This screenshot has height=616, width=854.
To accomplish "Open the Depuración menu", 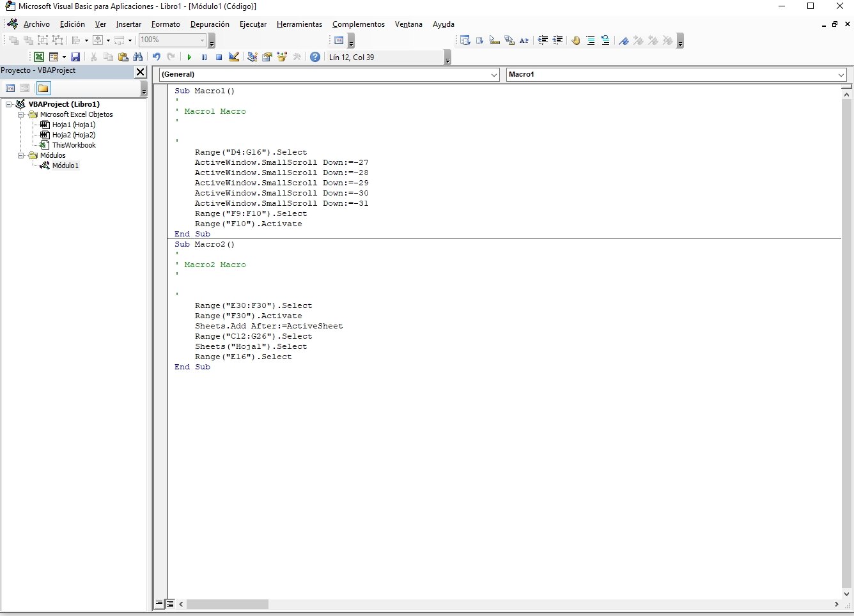I will coord(210,24).
